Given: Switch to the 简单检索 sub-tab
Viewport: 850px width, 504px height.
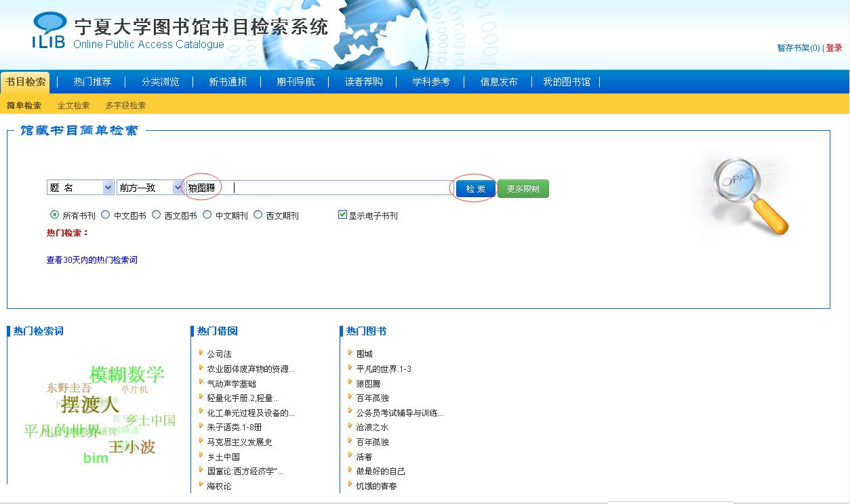Looking at the screenshot, I should pos(24,106).
